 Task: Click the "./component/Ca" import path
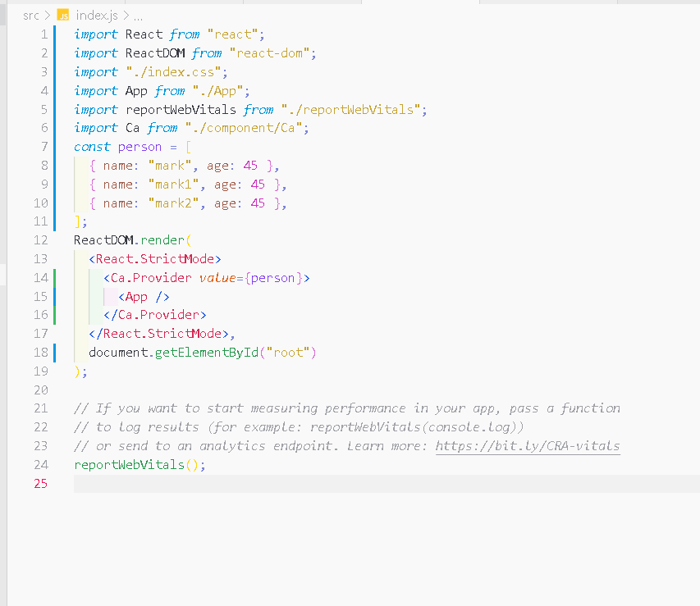243,128
